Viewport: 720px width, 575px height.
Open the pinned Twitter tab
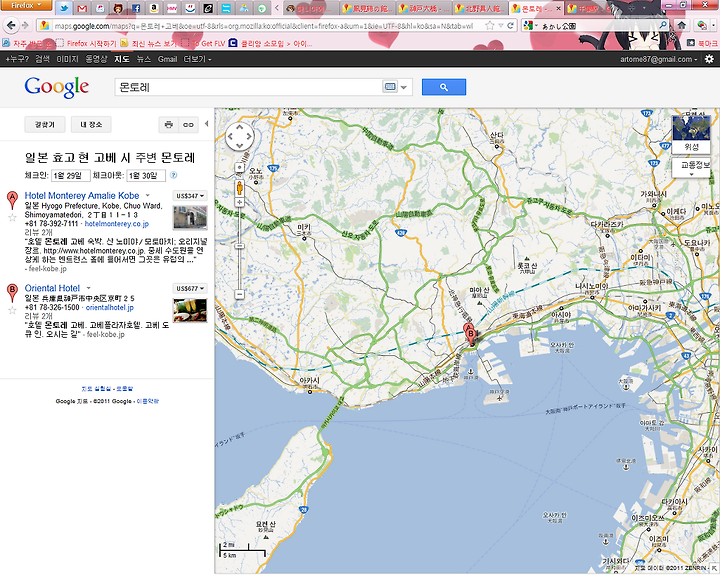64,8
